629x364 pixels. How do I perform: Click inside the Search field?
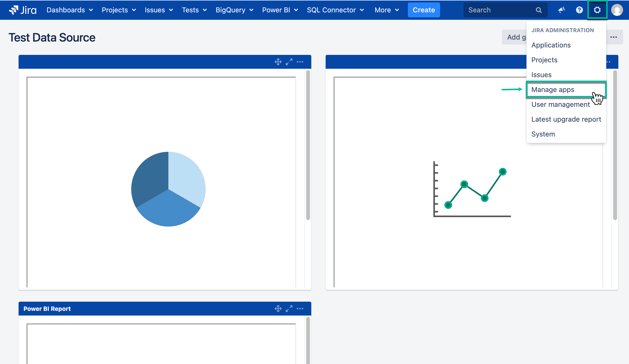[x=499, y=10]
